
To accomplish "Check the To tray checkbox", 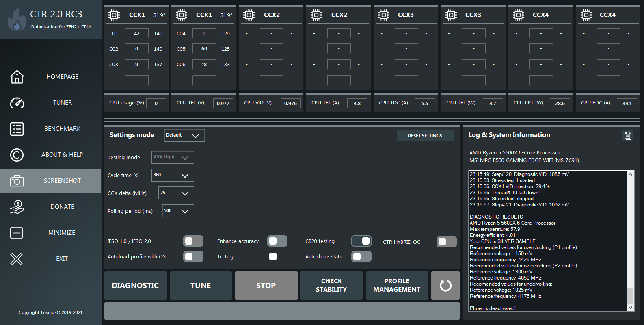I will (273, 256).
